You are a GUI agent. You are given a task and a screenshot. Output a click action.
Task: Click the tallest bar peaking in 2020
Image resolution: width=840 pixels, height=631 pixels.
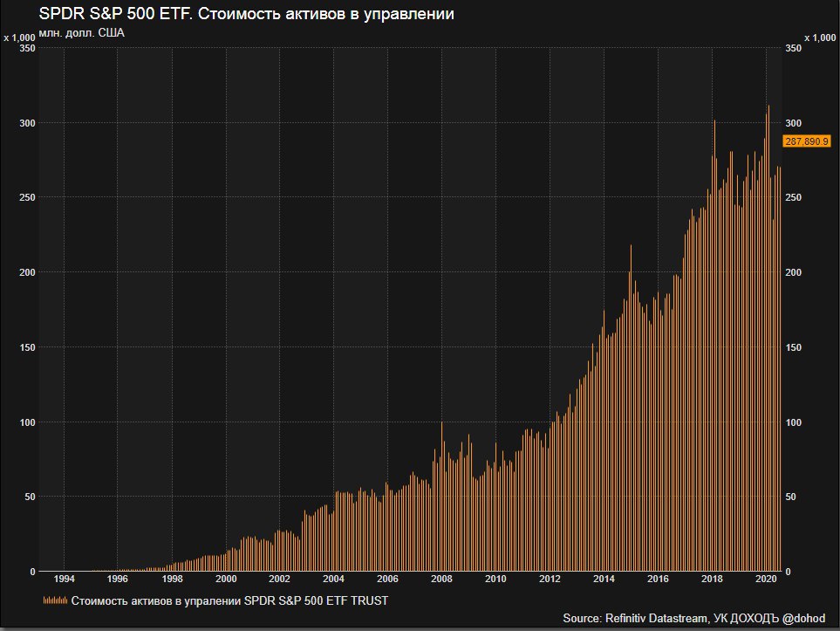coord(768,339)
